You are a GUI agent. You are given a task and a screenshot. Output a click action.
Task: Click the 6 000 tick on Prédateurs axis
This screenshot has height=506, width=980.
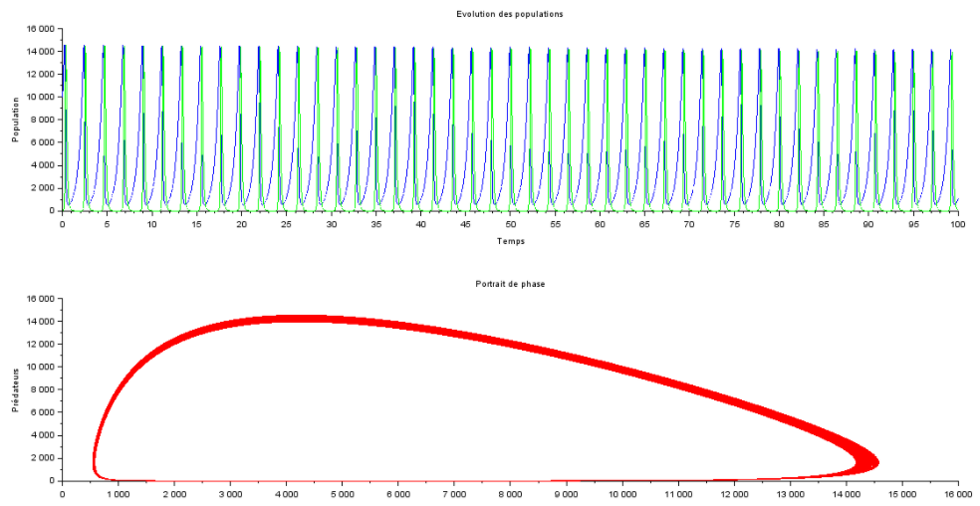[40, 412]
